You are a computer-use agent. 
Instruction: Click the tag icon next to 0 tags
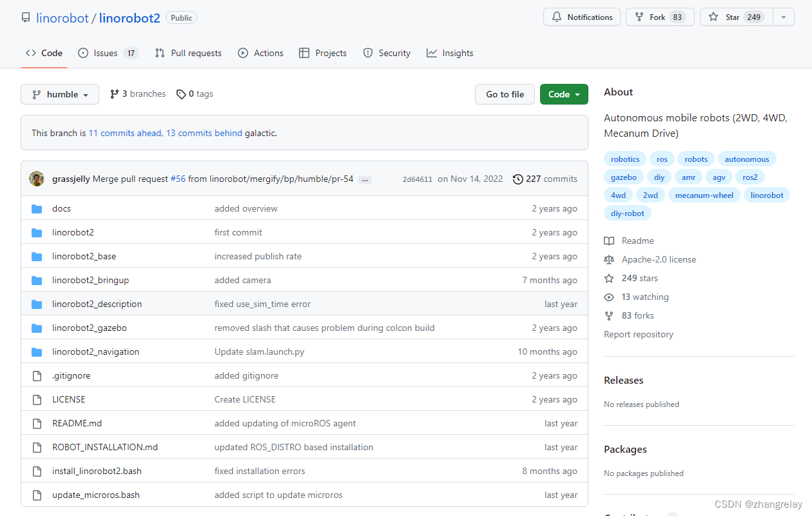(181, 94)
